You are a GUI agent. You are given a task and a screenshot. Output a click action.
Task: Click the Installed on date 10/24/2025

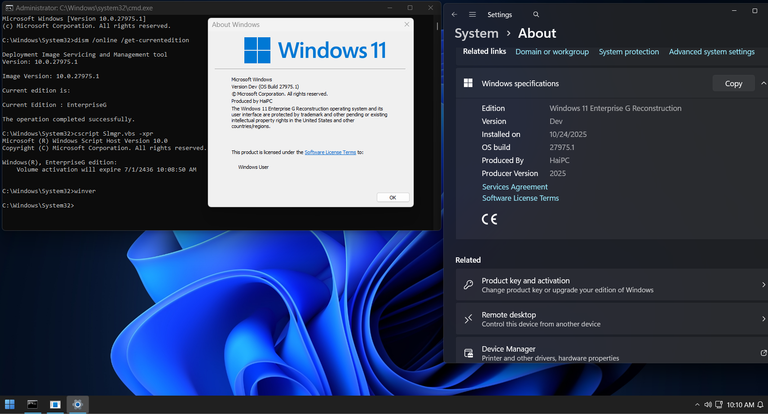pos(568,134)
